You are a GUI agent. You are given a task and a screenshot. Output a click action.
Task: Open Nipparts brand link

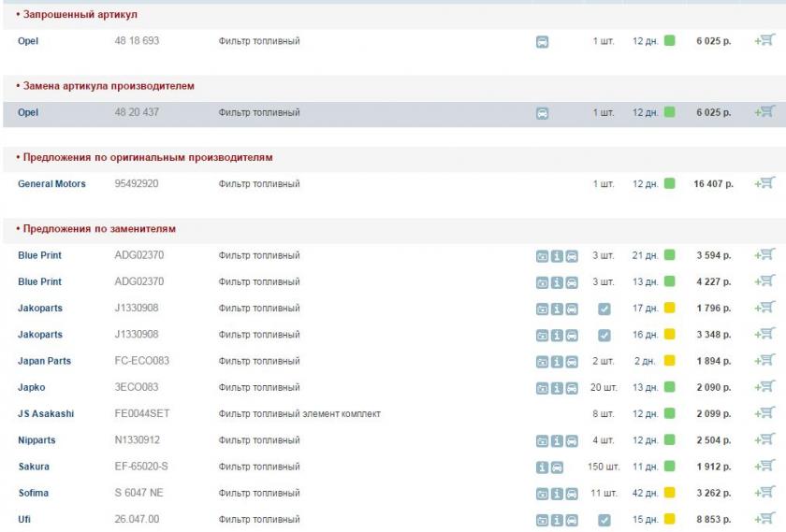coord(36,440)
